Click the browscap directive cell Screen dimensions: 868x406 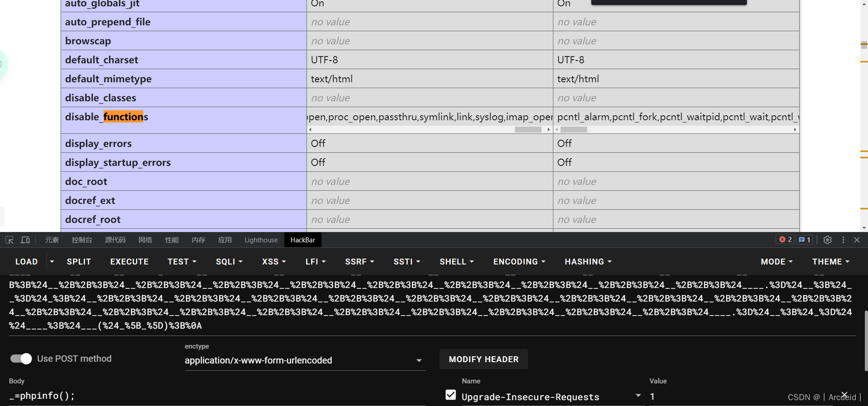tap(184, 41)
